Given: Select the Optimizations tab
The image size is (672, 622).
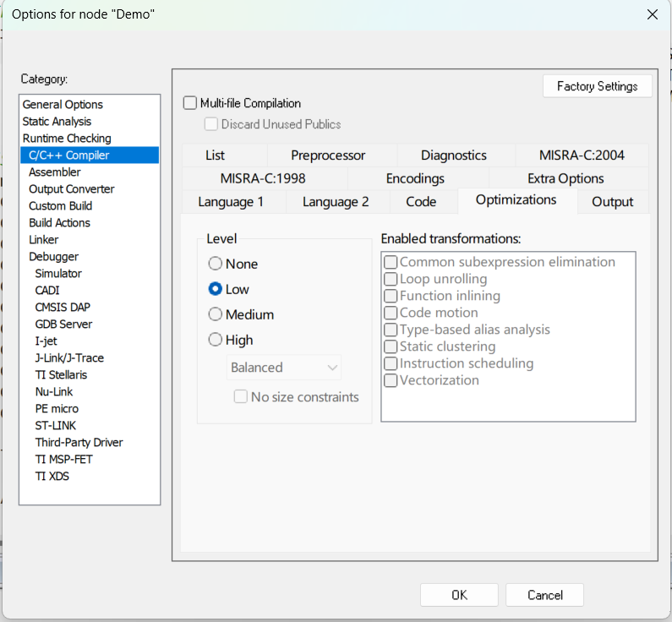Looking at the screenshot, I should (x=517, y=200).
